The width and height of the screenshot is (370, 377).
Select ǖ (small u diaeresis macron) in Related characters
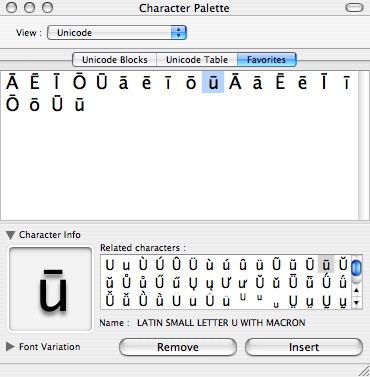click(310, 283)
